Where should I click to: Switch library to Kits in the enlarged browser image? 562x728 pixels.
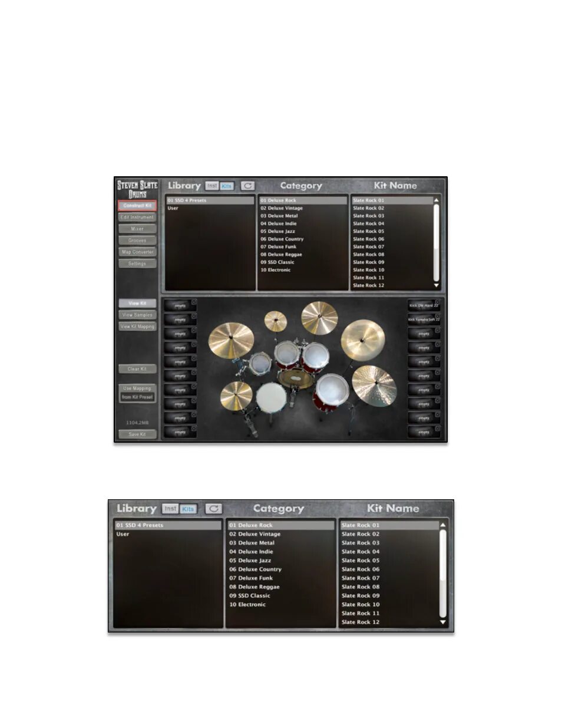point(188,509)
